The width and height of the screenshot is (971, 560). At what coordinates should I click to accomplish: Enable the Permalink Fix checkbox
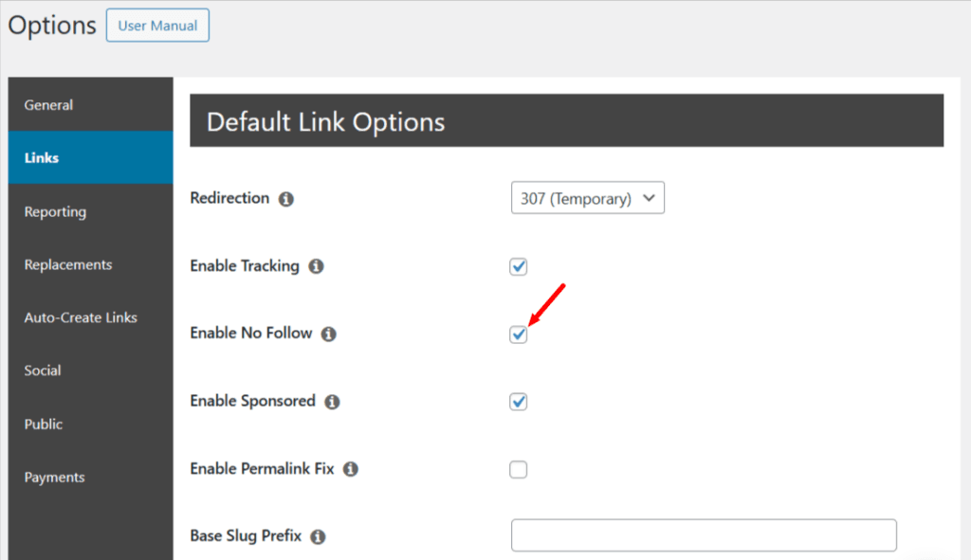click(518, 469)
